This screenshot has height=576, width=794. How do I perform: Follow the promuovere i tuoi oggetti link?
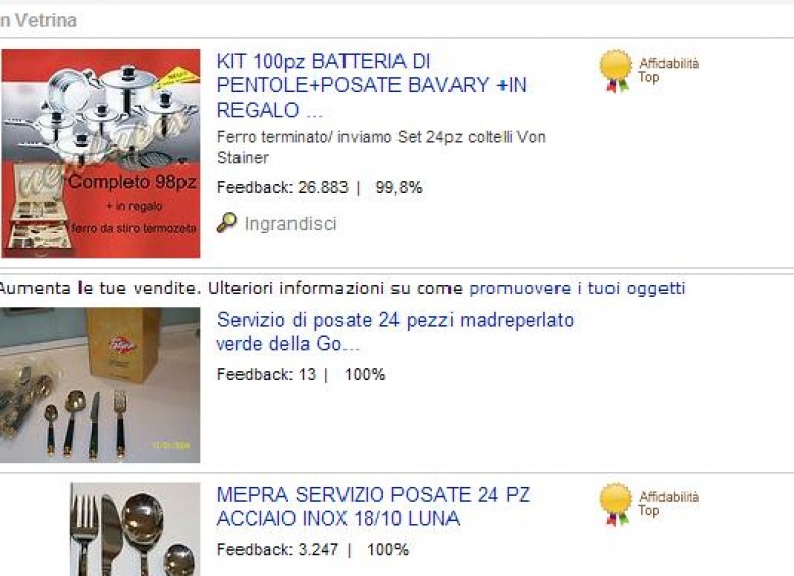tap(577, 288)
